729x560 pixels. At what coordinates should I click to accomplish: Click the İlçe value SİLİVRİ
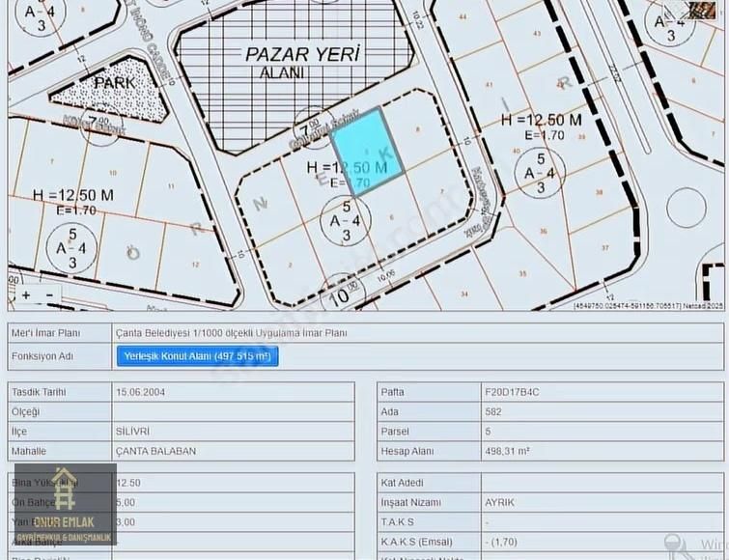tap(133, 432)
